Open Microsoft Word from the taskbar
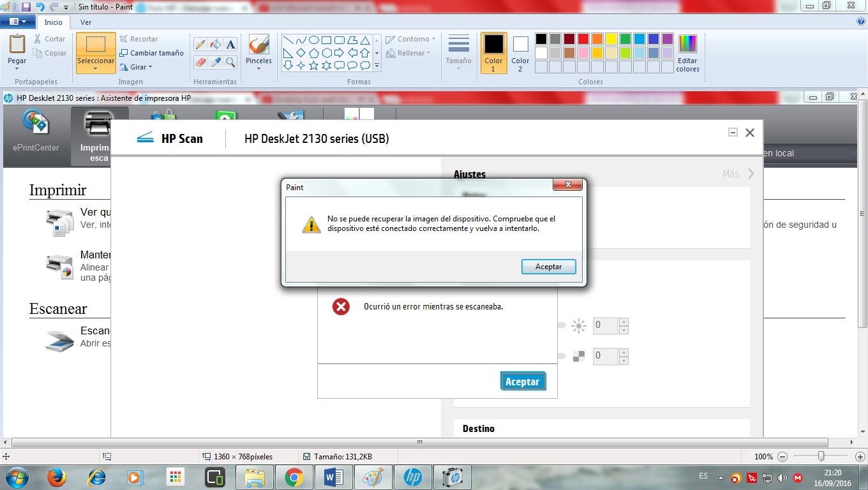Viewport: 868px width, 490px height. tap(334, 477)
